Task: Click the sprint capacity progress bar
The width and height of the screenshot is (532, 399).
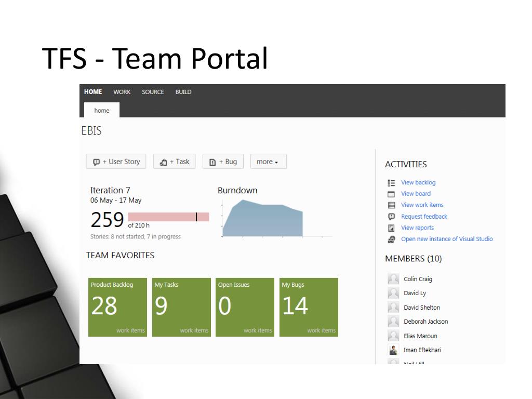Action: (168, 217)
